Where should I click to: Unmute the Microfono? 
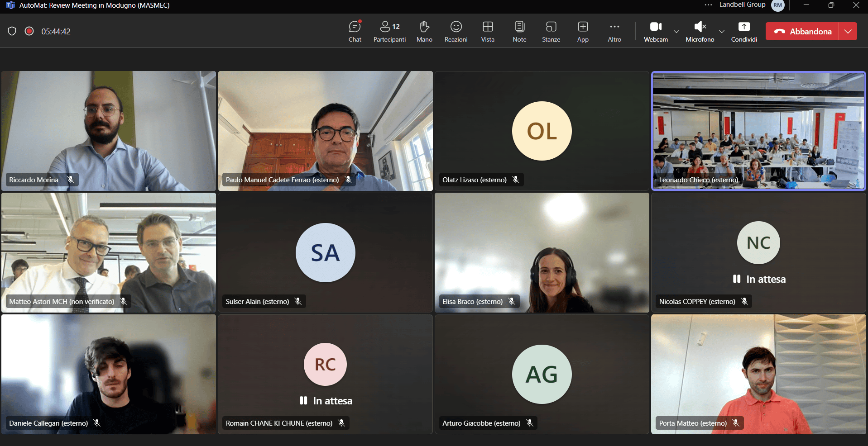700,31
